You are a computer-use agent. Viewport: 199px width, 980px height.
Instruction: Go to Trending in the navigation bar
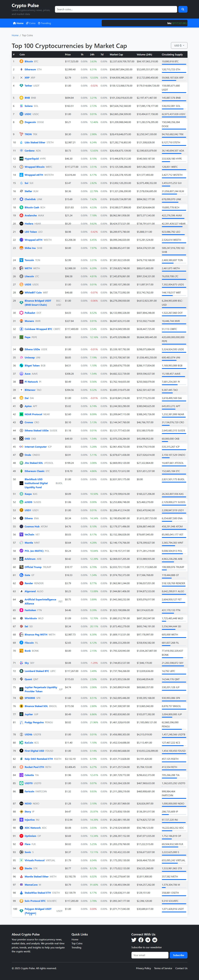coord(45,23)
